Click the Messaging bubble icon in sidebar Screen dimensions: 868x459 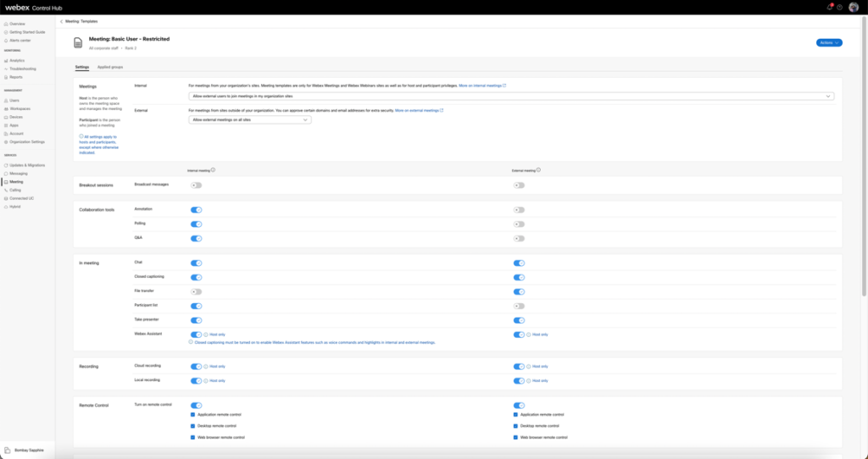[x=6, y=174]
